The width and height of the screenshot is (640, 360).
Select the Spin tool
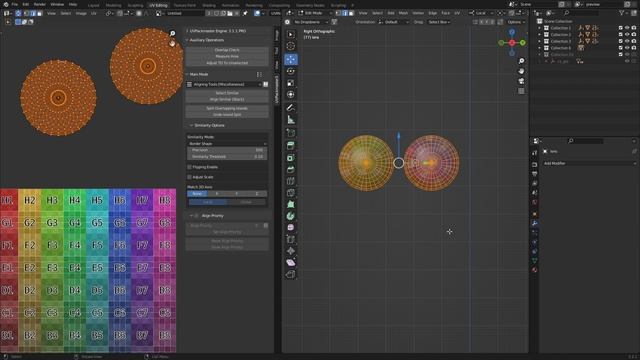291,216
